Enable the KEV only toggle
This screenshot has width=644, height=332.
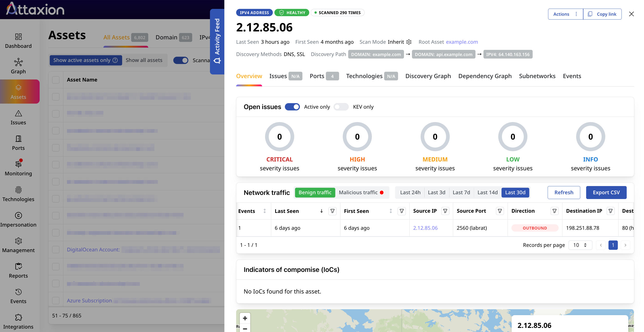coord(341,107)
